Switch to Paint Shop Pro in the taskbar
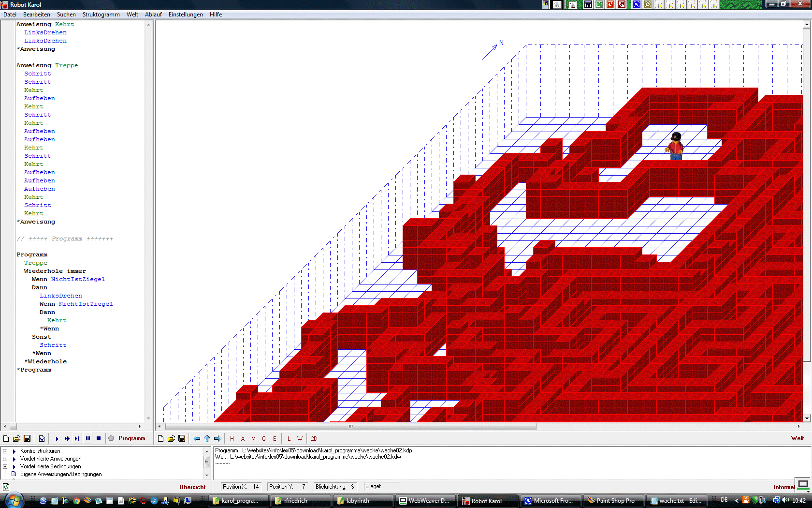The width and height of the screenshot is (812, 508). tap(611, 501)
